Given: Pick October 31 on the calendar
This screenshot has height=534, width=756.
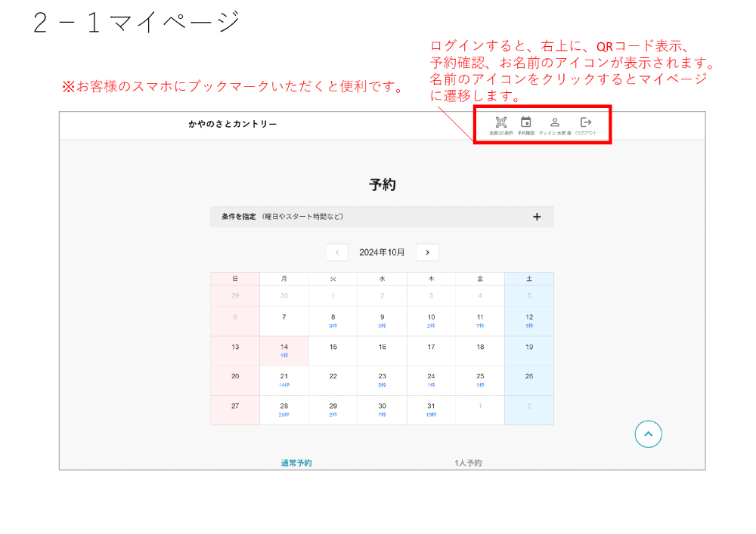Looking at the screenshot, I should point(431,409).
